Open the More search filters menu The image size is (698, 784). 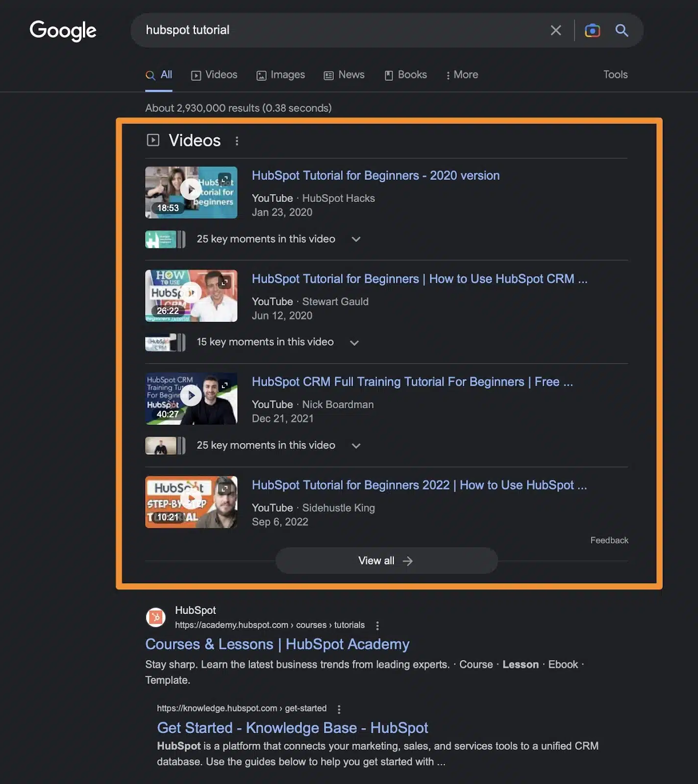click(462, 75)
